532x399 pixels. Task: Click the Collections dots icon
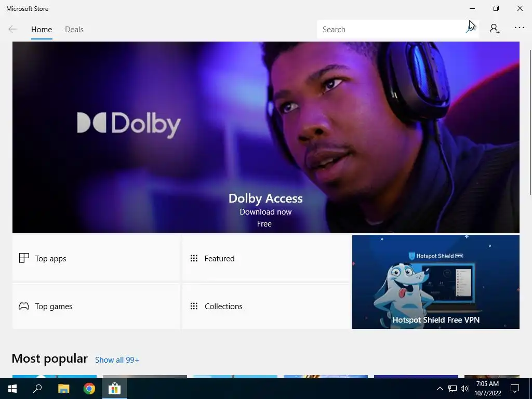[x=194, y=307]
